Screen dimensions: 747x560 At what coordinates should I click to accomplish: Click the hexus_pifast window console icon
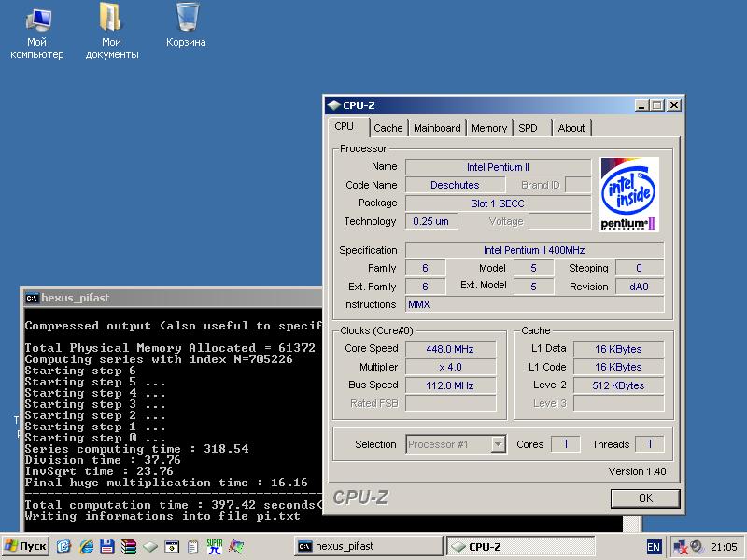32,298
